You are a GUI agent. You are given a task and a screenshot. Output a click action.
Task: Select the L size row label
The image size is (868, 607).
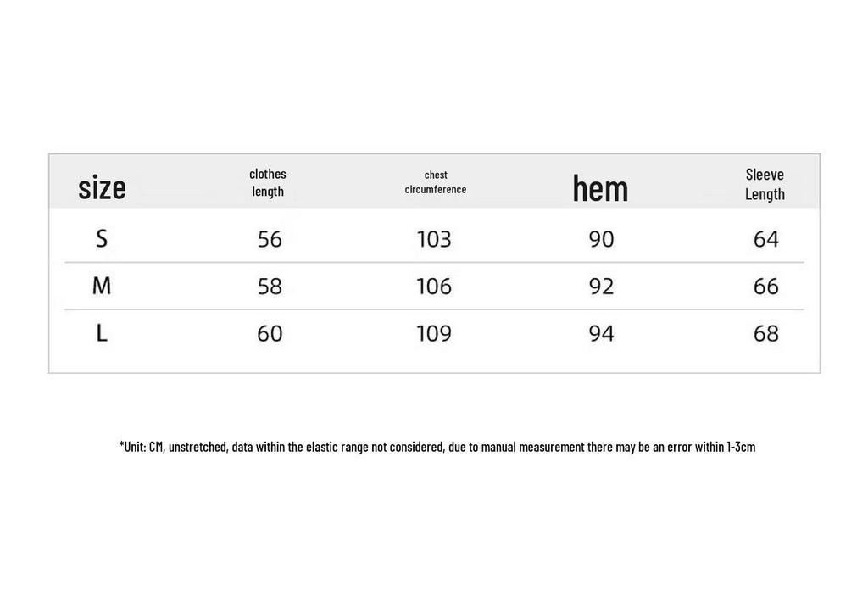pyautogui.click(x=102, y=333)
